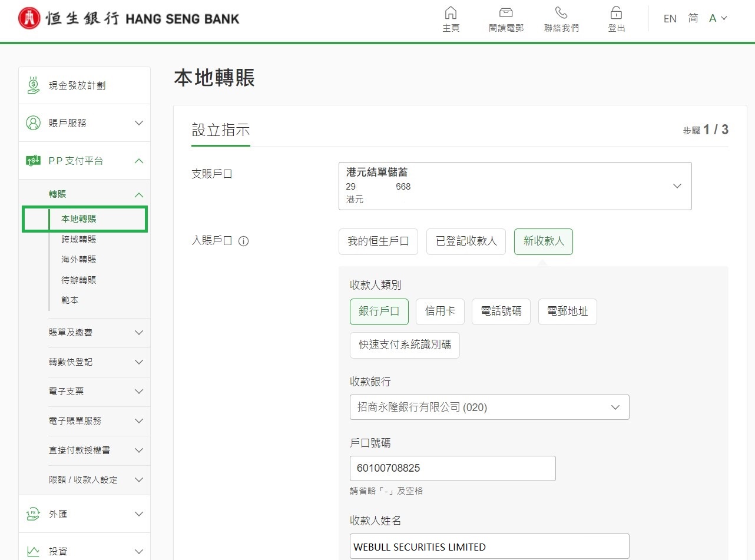
Task: Click 現金發放計劃 money icon
Action: 34,85
